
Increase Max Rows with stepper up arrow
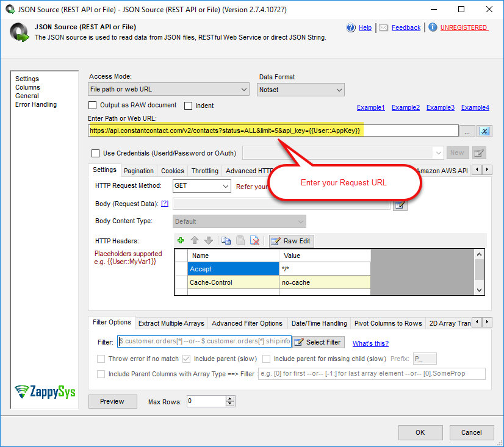tap(229, 398)
